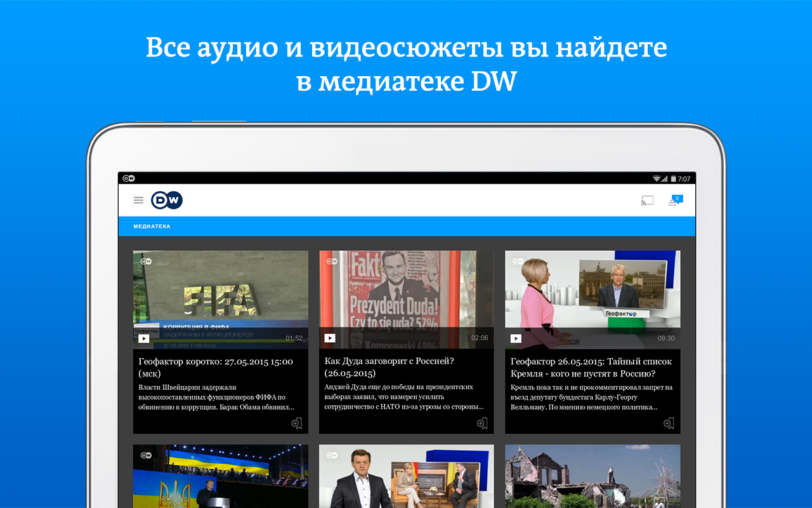Open thumbnail of anchor in dark suit
The width and height of the screenshot is (812, 508).
[407, 476]
